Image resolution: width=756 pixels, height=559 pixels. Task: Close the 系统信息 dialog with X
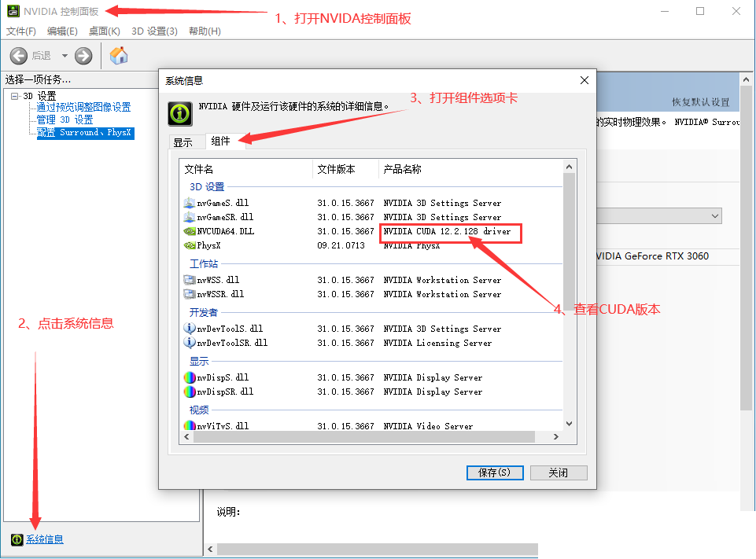click(584, 80)
